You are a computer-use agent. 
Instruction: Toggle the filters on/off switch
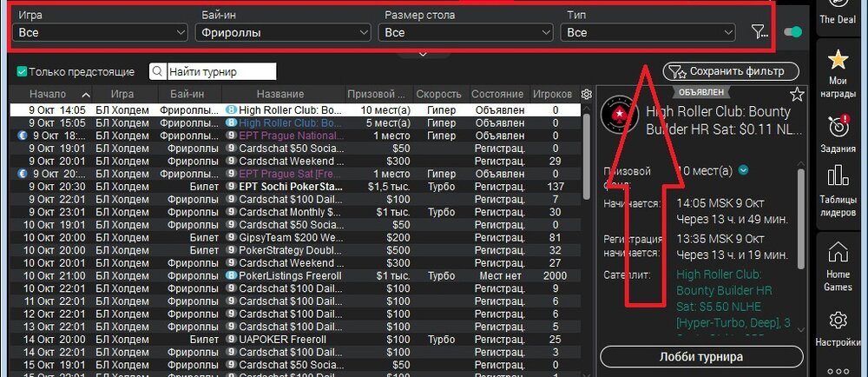pyautogui.click(x=792, y=32)
